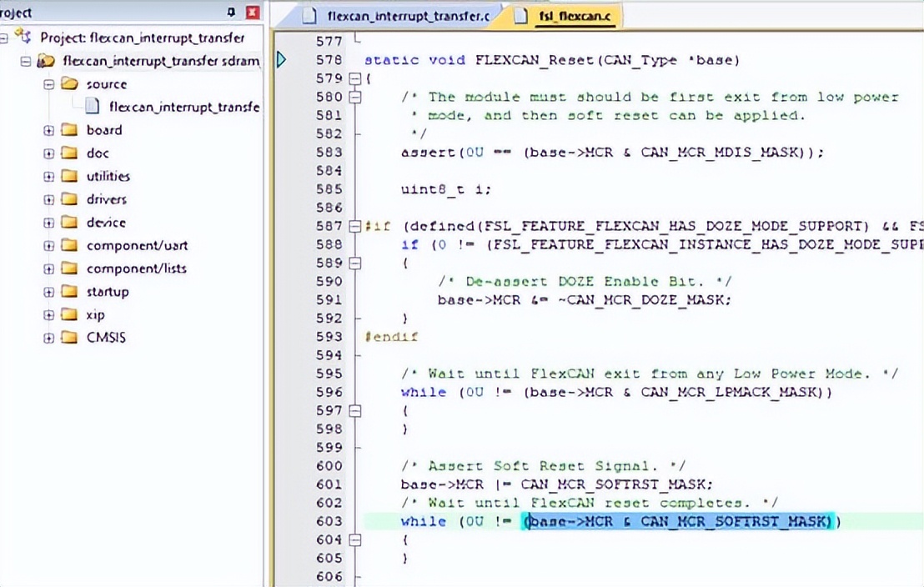The image size is (924, 587).
Task: Collapse the while loop fold at line 597
Action: (x=354, y=411)
